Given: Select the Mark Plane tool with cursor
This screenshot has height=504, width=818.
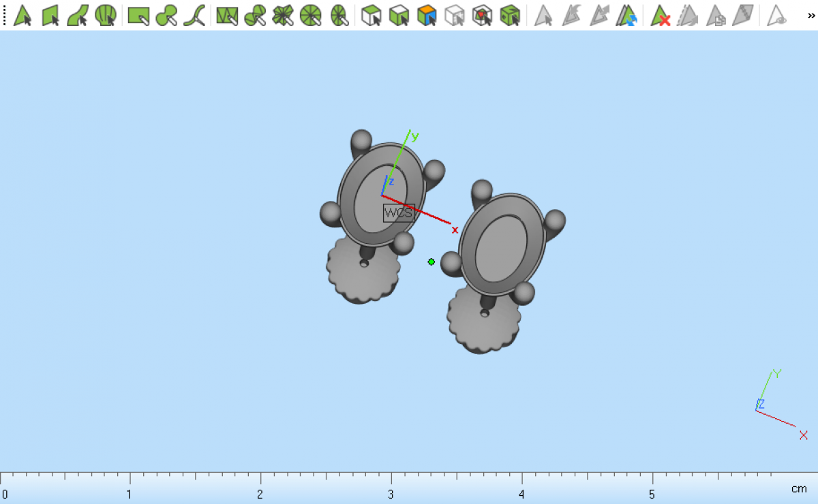Looking at the screenshot, I should click(51, 15).
